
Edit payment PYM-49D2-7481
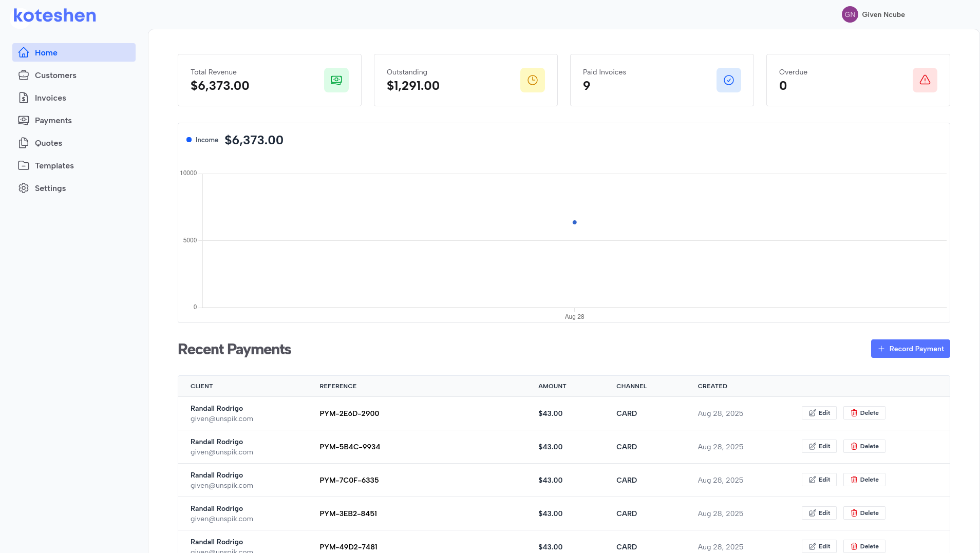[819, 546]
